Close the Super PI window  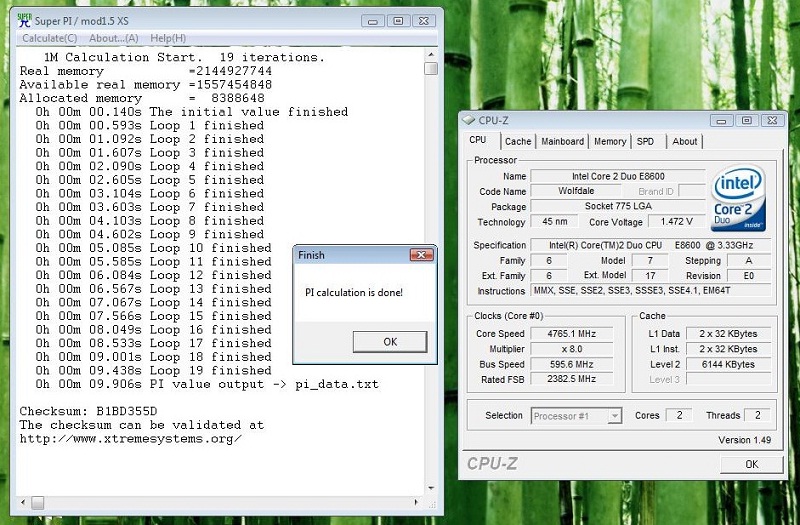pyautogui.click(x=424, y=21)
